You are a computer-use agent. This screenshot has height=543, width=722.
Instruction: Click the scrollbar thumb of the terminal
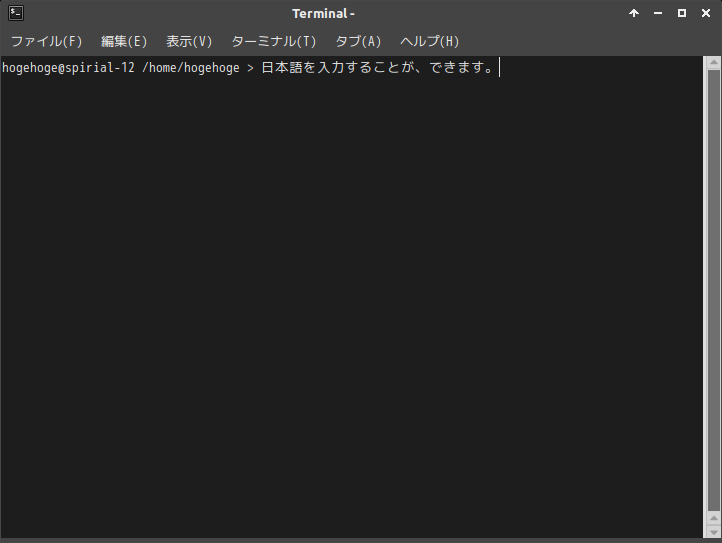pos(714,290)
